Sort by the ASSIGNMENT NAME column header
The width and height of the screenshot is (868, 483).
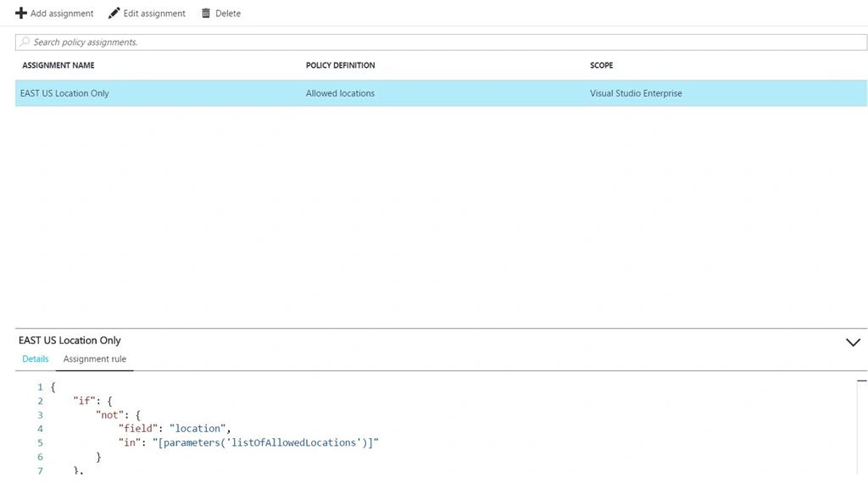click(x=58, y=65)
